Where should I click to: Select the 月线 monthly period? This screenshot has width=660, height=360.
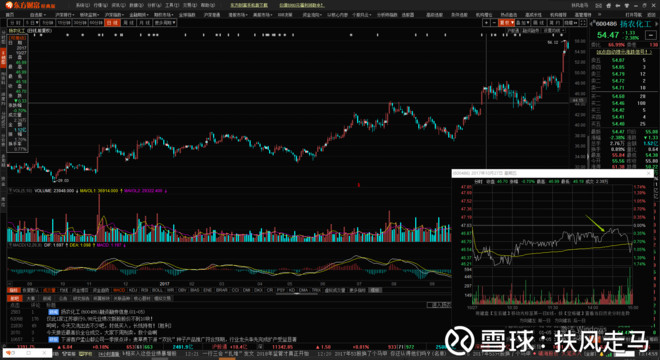point(144,22)
